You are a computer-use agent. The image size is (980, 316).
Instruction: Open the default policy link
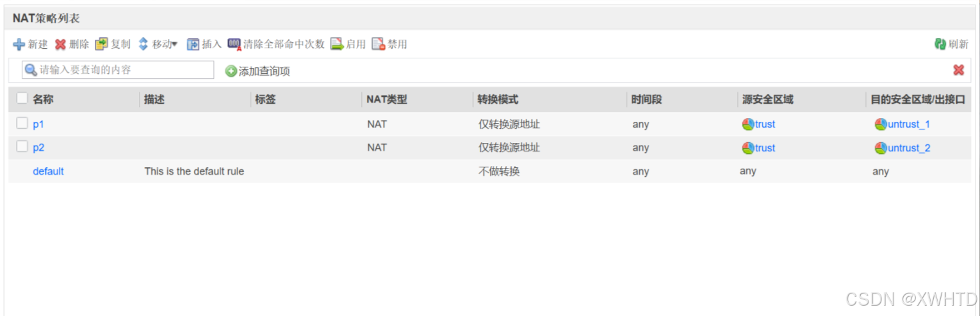click(x=48, y=171)
